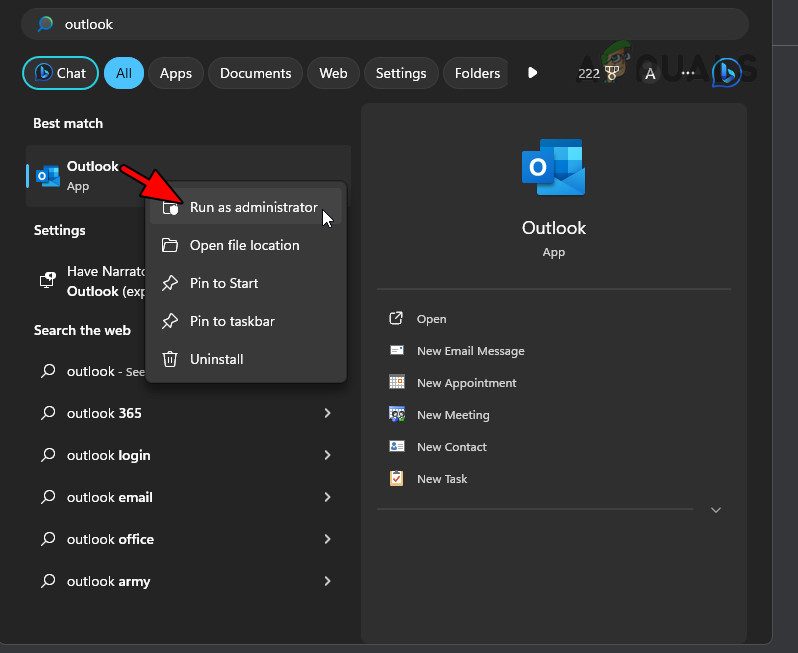This screenshot has width=798, height=653.
Task: Expand the outlook office suggestion chevron
Action: click(327, 539)
